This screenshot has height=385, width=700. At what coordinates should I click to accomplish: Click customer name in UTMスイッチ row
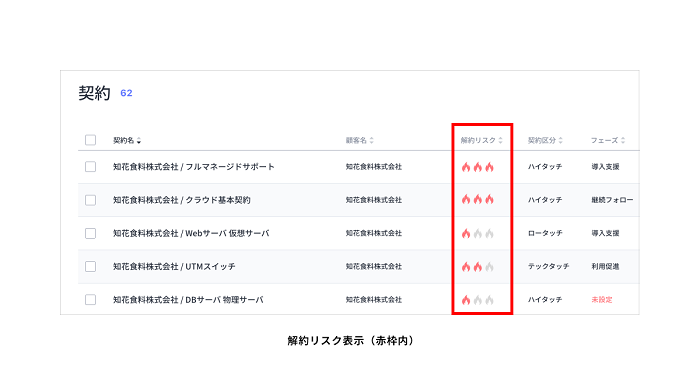(x=374, y=266)
